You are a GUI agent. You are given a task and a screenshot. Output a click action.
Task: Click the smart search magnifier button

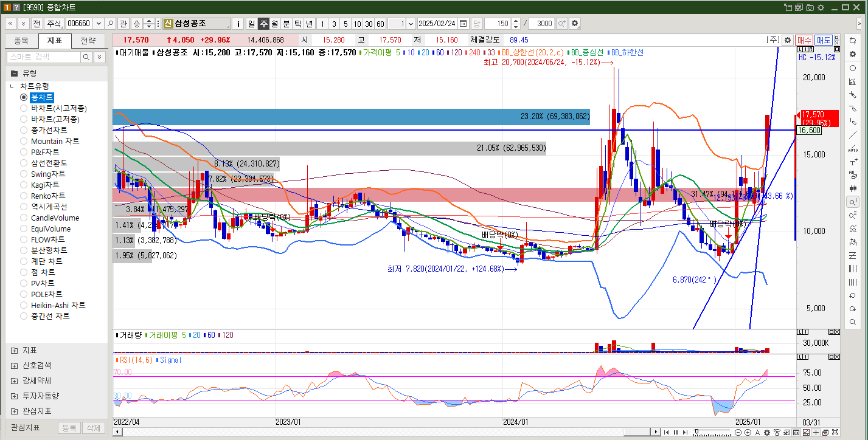pos(86,57)
